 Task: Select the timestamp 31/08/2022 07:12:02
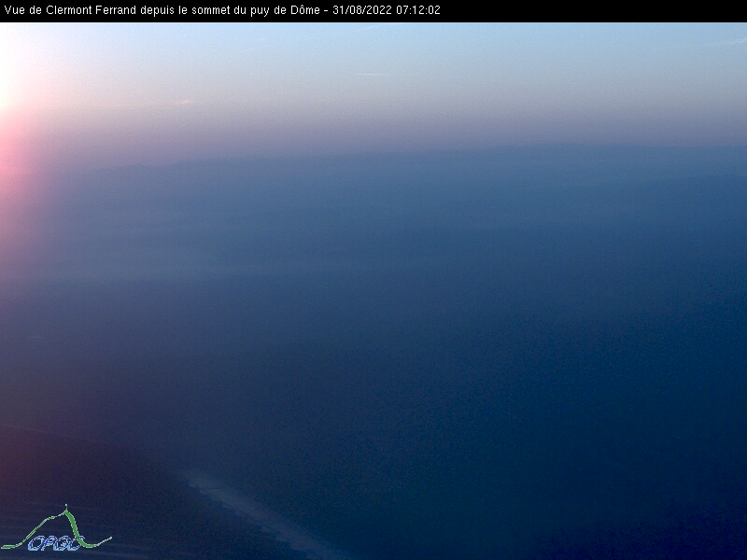(387, 10)
